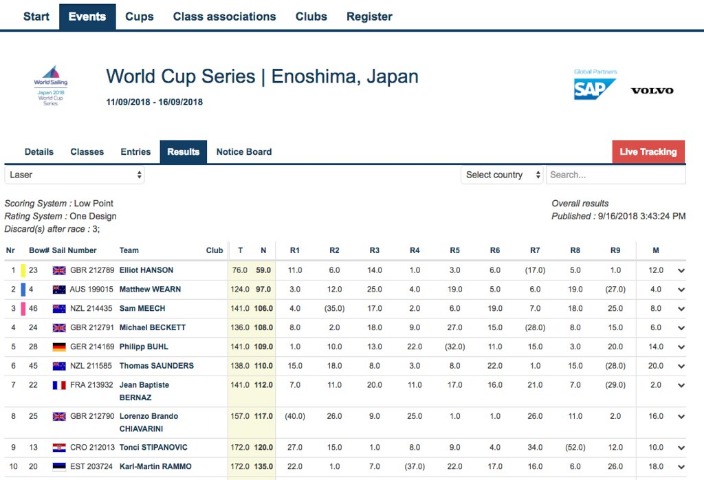Click the yellow marker on Elliot Hanson's row
The height and width of the screenshot is (480, 704).
(24, 270)
